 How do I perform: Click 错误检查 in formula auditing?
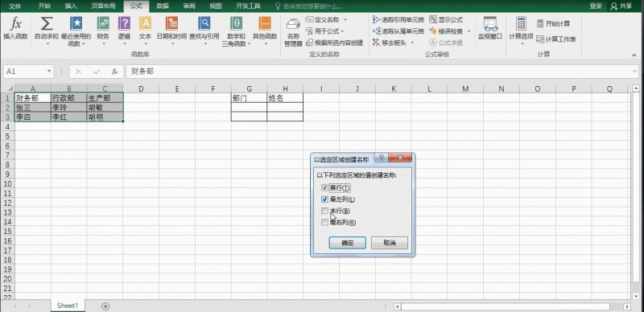coord(446,31)
